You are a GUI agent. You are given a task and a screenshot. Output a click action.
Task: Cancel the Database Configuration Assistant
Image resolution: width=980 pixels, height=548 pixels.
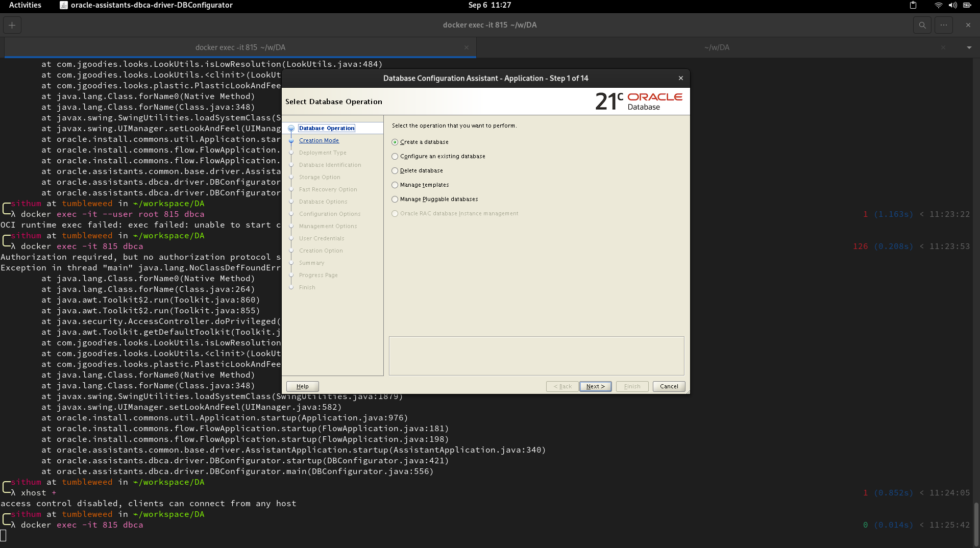[x=669, y=386]
